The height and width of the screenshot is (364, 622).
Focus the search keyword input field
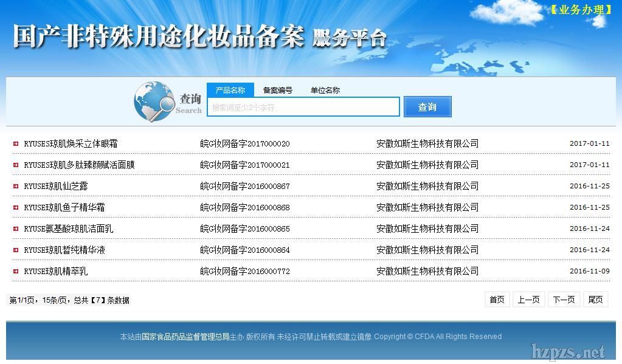coord(303,107)
